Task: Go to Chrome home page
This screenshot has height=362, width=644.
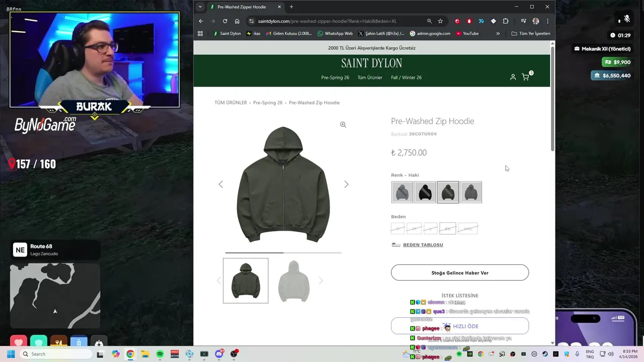Action: pyautogui.click(x=237, y=21)
